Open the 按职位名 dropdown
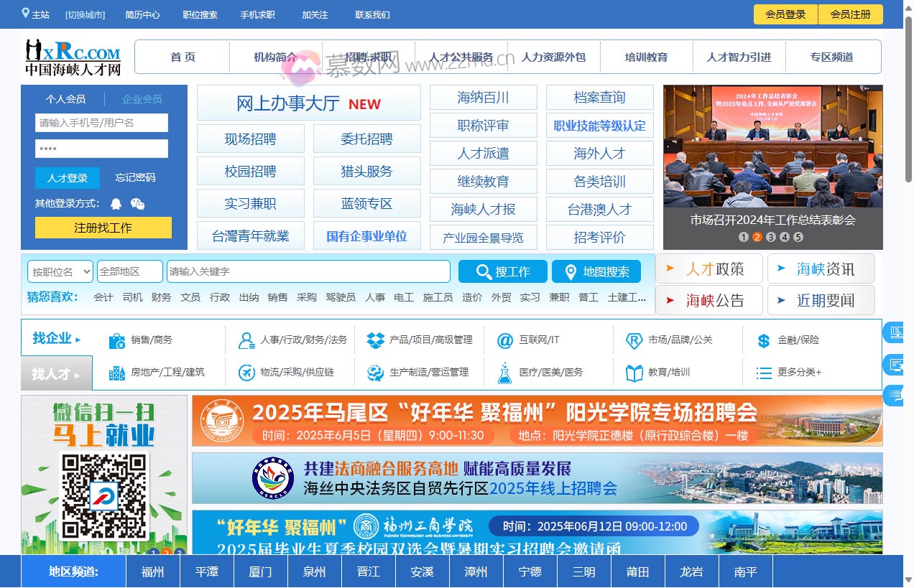 tap(60, 271)
